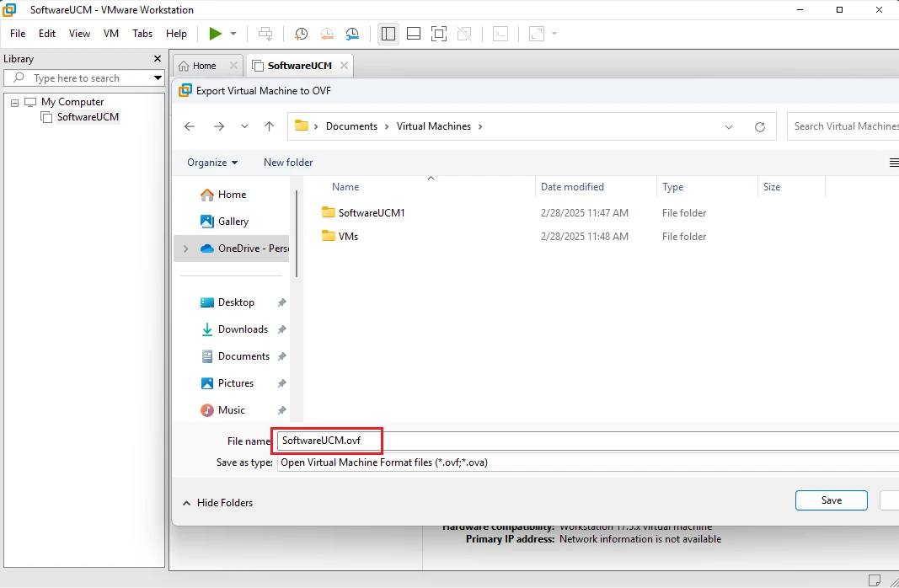Click the Back navigation arrow in dialog

(190, 126)
